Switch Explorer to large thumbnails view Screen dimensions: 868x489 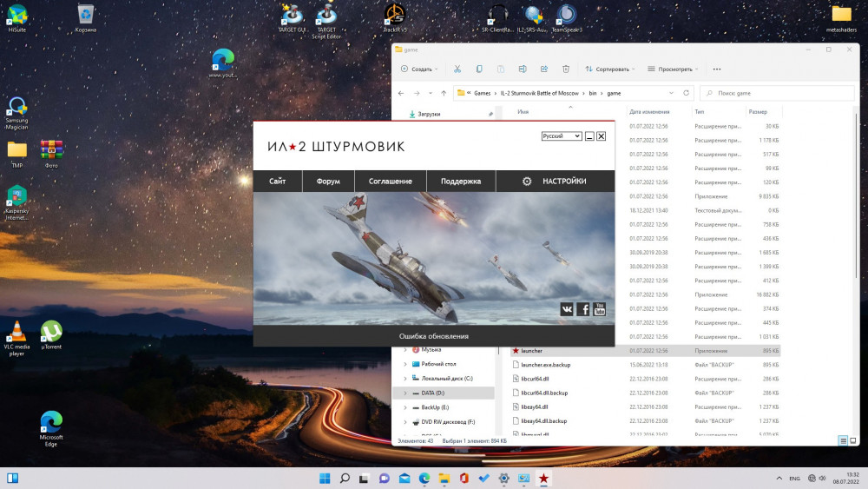[853, 441]
